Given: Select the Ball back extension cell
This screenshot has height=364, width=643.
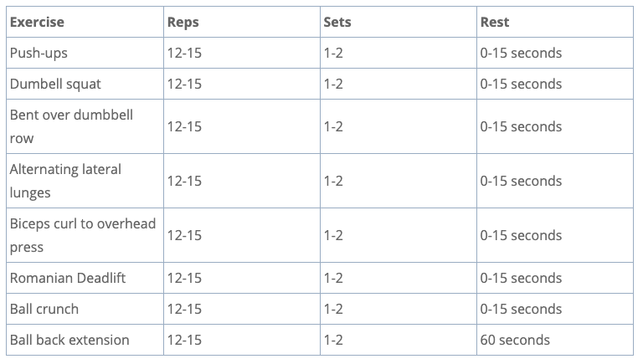Looking at the screenshot, I should (69, 340).
